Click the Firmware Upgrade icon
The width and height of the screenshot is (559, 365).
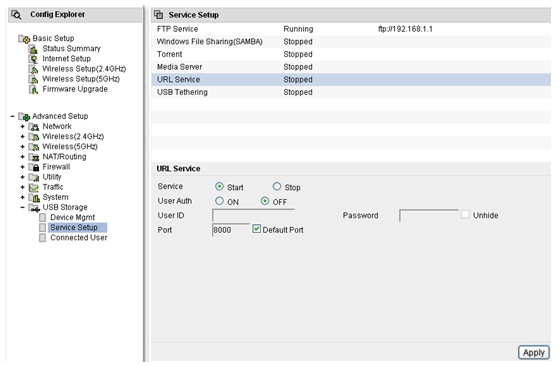(x=33, y=89)
